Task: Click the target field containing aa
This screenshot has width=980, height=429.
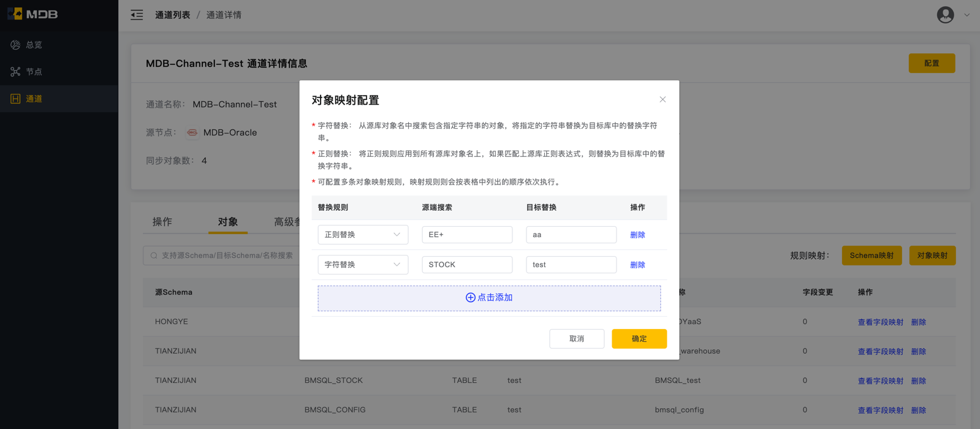Action: (x=571, y=235)
